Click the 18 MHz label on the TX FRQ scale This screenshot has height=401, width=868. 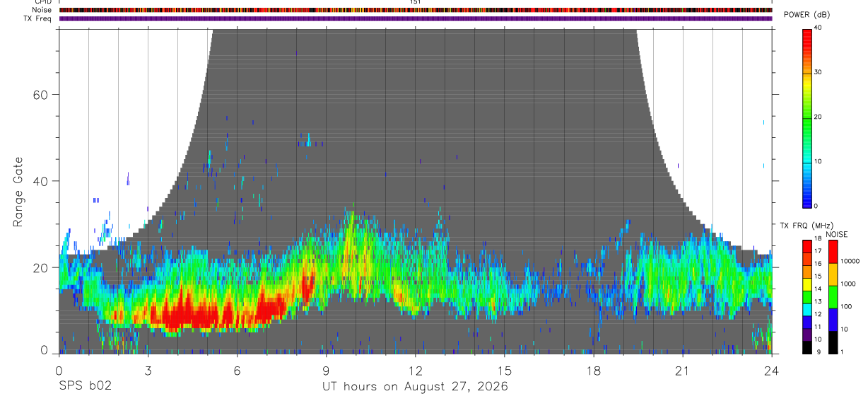pos(818,240)
